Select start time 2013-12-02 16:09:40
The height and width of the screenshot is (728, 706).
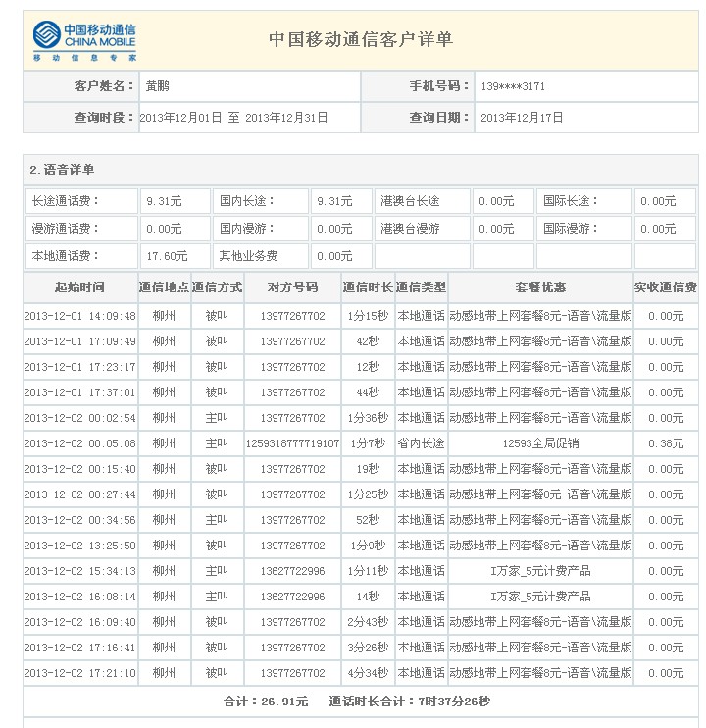click(79, 622)
